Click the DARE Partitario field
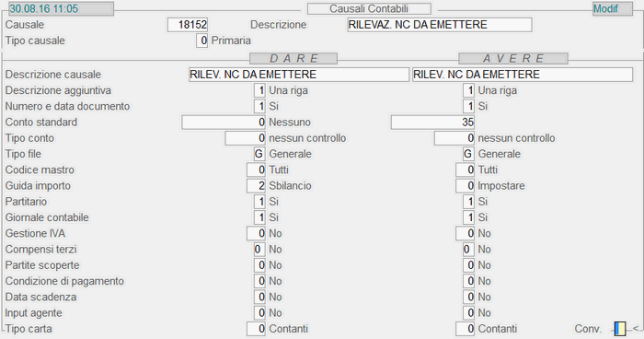 pyautogui.click(x=259, y=202)
